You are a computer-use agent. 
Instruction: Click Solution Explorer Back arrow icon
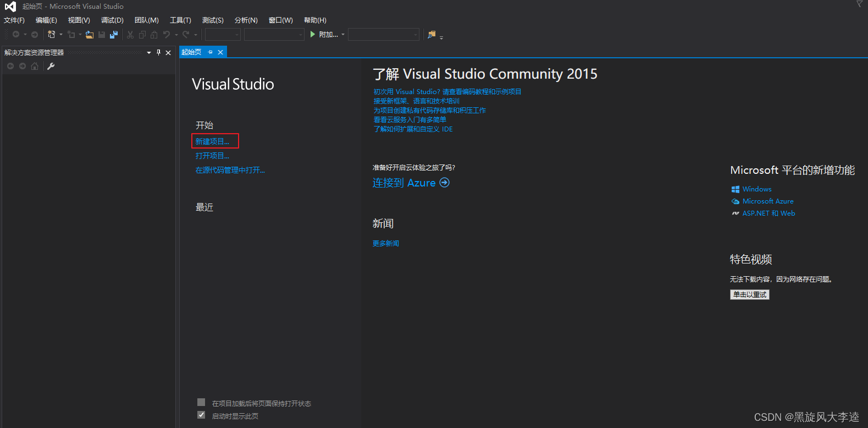pos(10,66)
